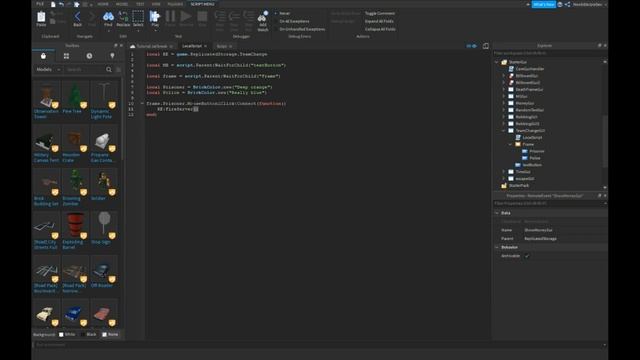640x360 pixels.
Task: Click the Toolbox search magnifier icon
Action: pyautogui.click(x=109, y=70)
